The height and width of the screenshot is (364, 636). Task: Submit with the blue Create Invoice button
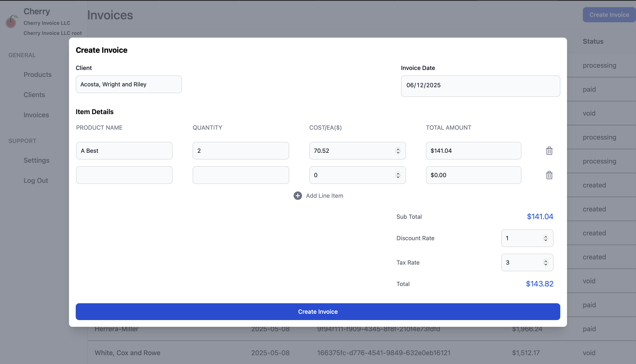pos(318,311)
